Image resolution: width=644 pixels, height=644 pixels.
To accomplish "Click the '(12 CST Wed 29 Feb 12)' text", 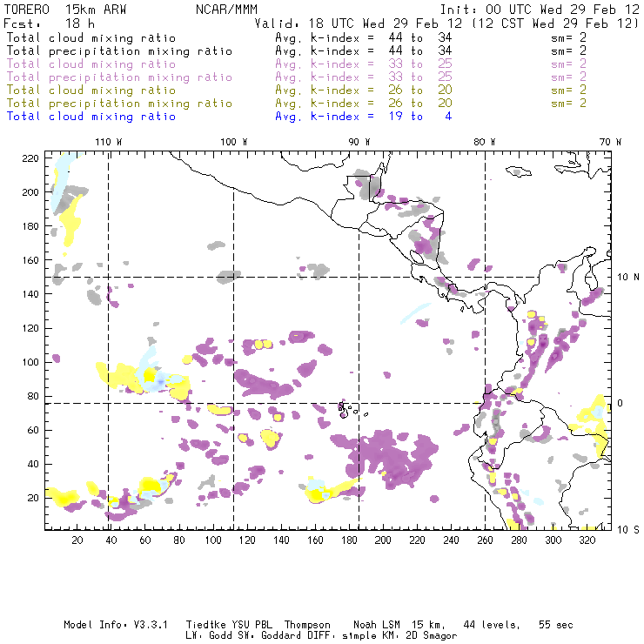I will (554, 23).
